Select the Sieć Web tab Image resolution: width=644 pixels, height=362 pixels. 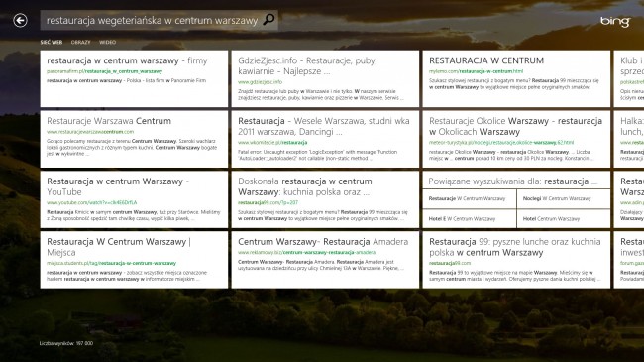point(52,42)
